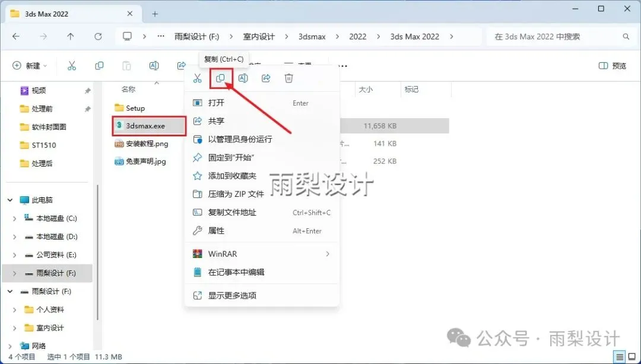
Task: Go back with the Back arrow
Action: pos(16,36)
